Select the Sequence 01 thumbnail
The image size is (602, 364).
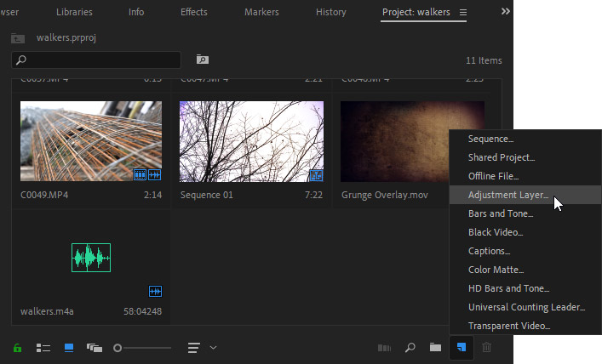point(251,141)
